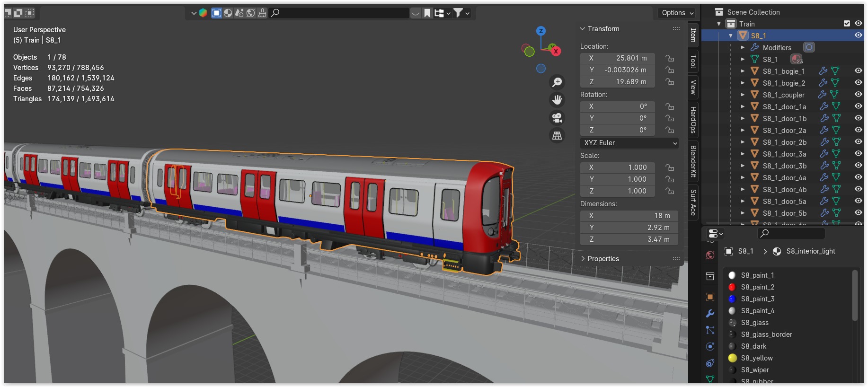Image resolution: width=868 pixels, height=387 pixels.
Task: Select the blue S8_paint_3 material sphere
Action: coord(732,299)
